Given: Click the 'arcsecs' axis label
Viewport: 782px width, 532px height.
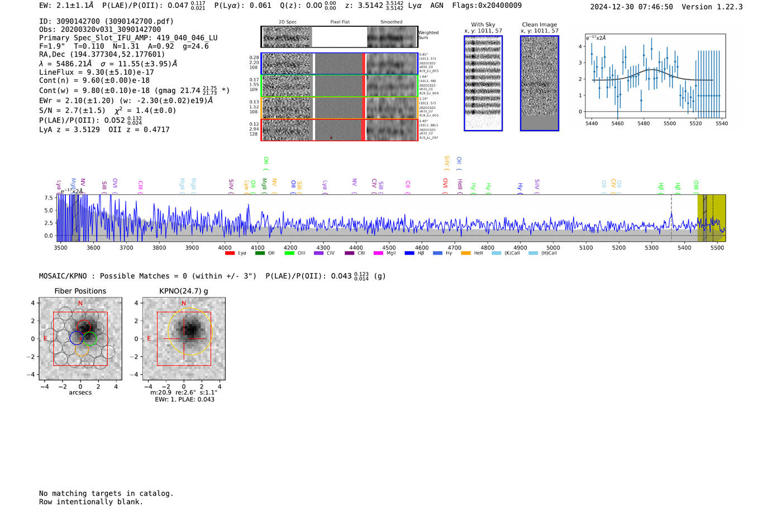Looking at the screenshot, I should click(x=80, y=392).
